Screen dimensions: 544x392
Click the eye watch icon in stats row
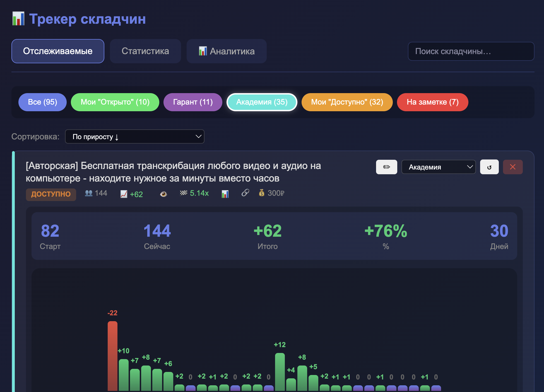coord(163,194)
